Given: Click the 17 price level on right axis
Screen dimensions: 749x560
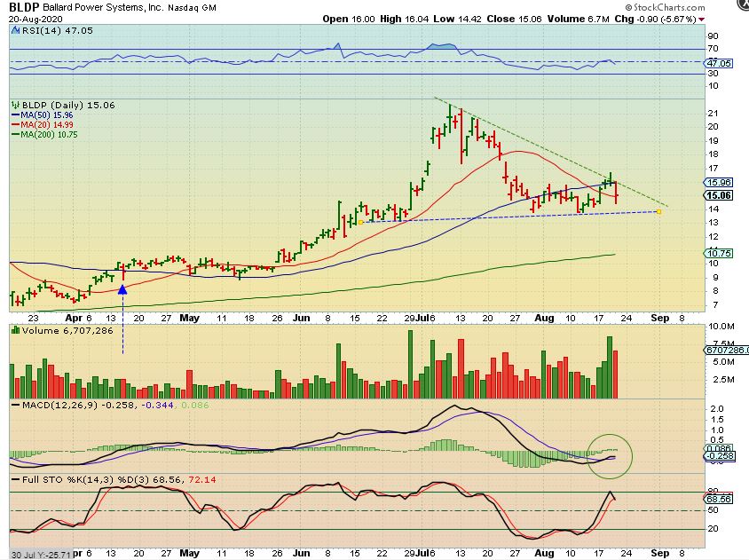Looking at the screenshot, I should coord(713,169).
